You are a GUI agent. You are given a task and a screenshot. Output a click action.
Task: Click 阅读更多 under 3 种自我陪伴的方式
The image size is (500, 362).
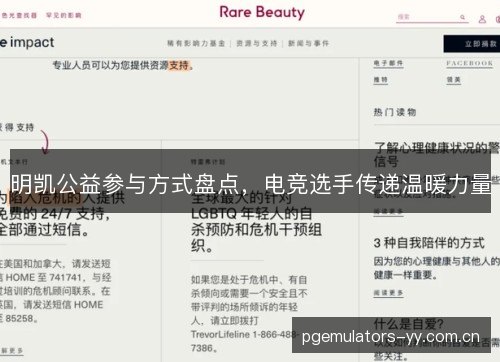pos(388,293)
